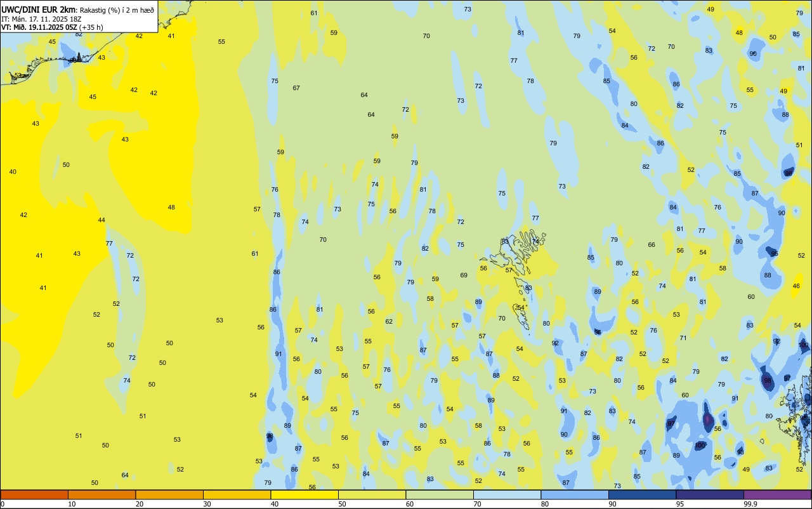Select the 30–40 golden legend color segment
Viewport: 812px width, 509px height.
(237, 494)
